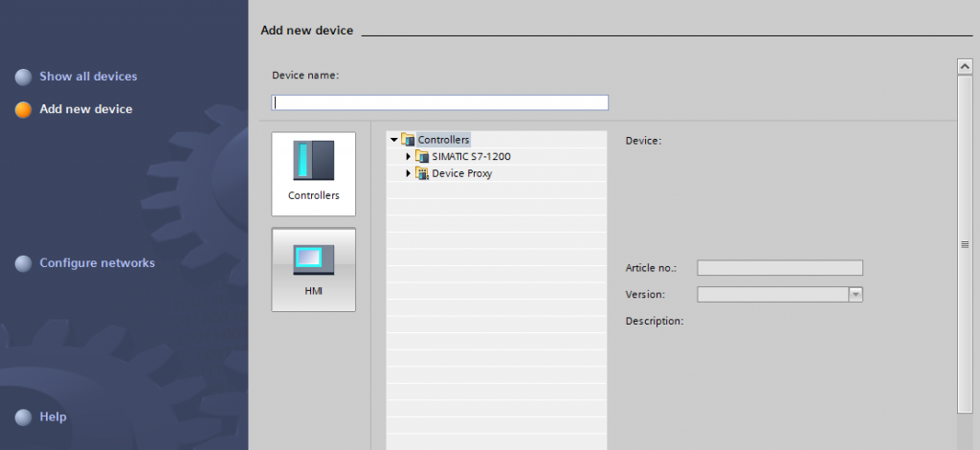Focus the Device name text field
Image resolution: width=980 pixels, height=450 pixels.
pyautogui.click(x=440, y=102)
